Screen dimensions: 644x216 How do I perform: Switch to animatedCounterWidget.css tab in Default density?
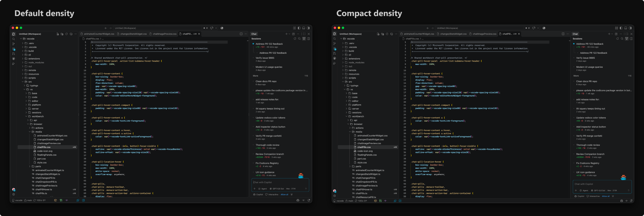click(97, 34)
